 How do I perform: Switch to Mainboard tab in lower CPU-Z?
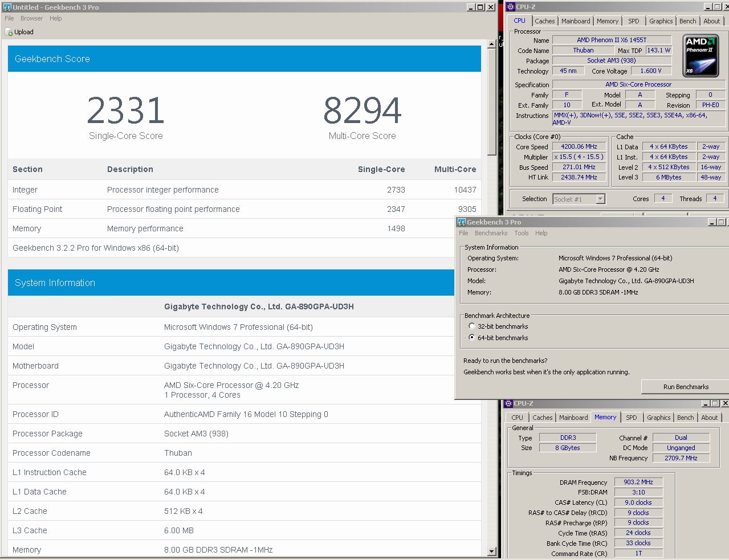click(573, 418)
